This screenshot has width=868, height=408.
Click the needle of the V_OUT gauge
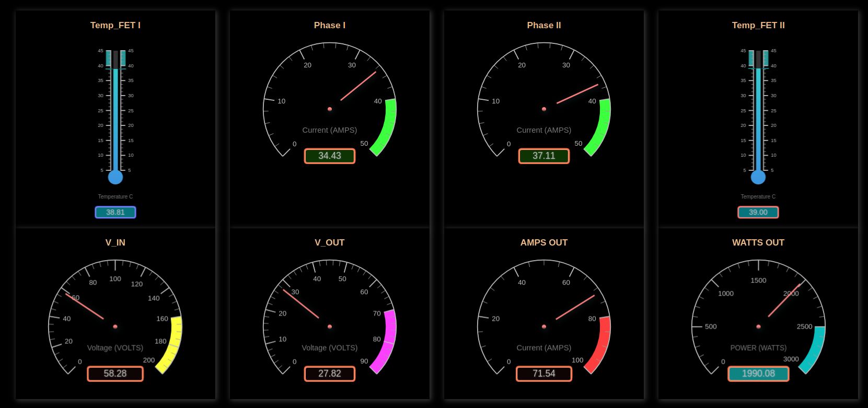[301, 304]
